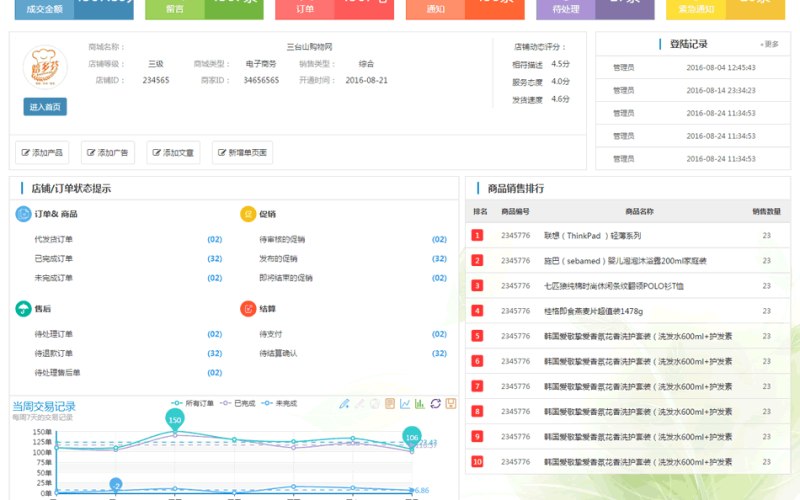
Task: Click the count beside 待结算确认
Action: click(439, 354)
